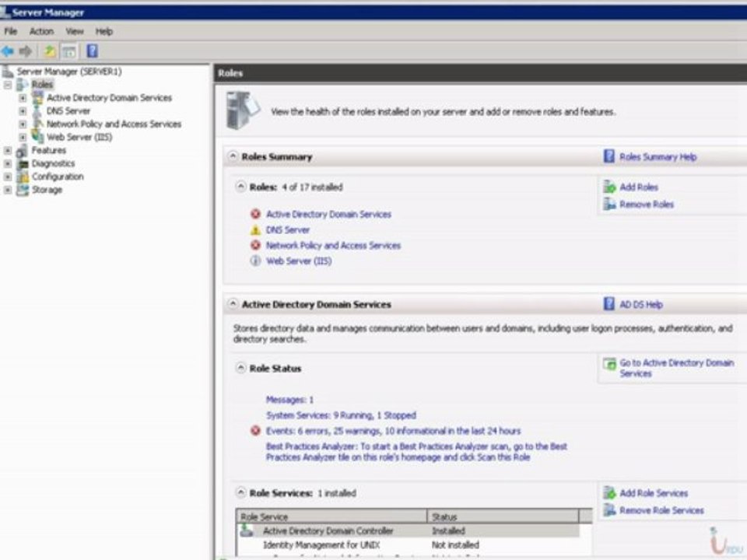747x560 pixels.
Task: Expand the Web Server (IIS) tree node
Action: pyautogui.click(x=23, y=137)
